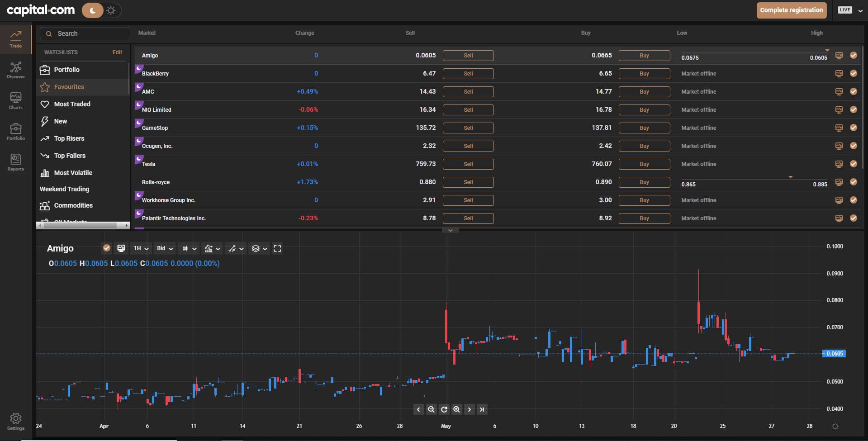Select Most Volatile watchlist
Image resolution: width=868 pixels, height=441 pixels.
pyautogui.click(x=73, y=173)
